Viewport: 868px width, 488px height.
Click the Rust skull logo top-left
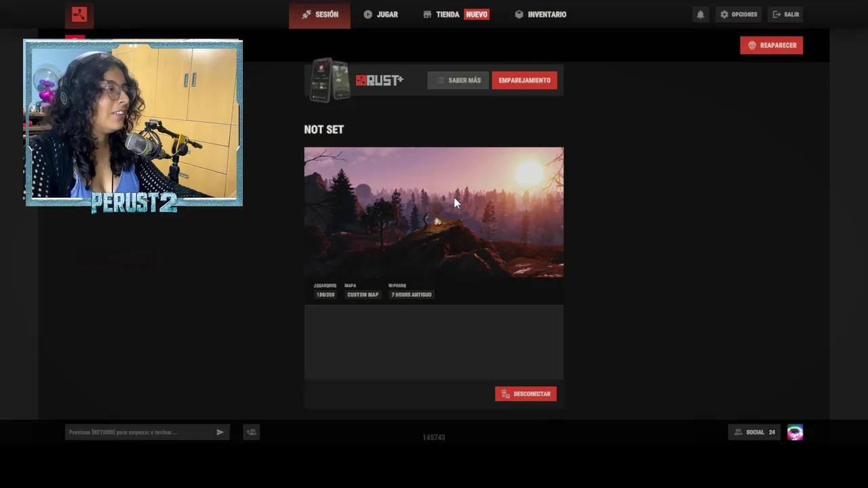coord(79,14)
